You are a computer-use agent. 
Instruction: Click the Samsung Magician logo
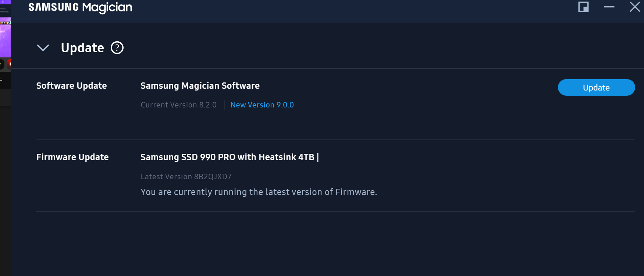(80, 7)
